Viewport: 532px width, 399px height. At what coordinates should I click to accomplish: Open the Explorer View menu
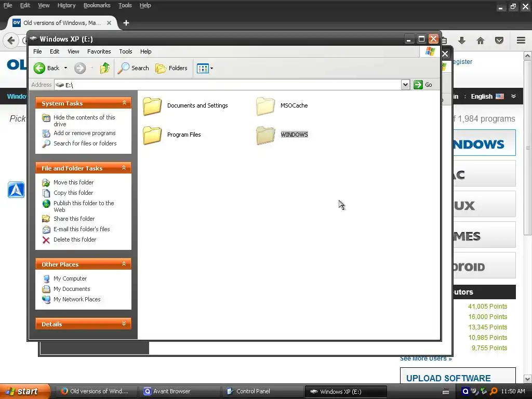pyautogui.click(x=73, y=51)
